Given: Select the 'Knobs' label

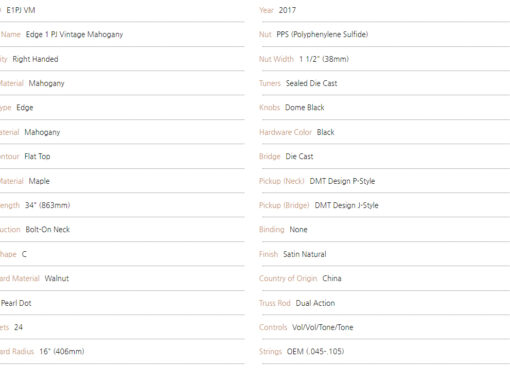Looking at the screenshot, I should (269, 107).
